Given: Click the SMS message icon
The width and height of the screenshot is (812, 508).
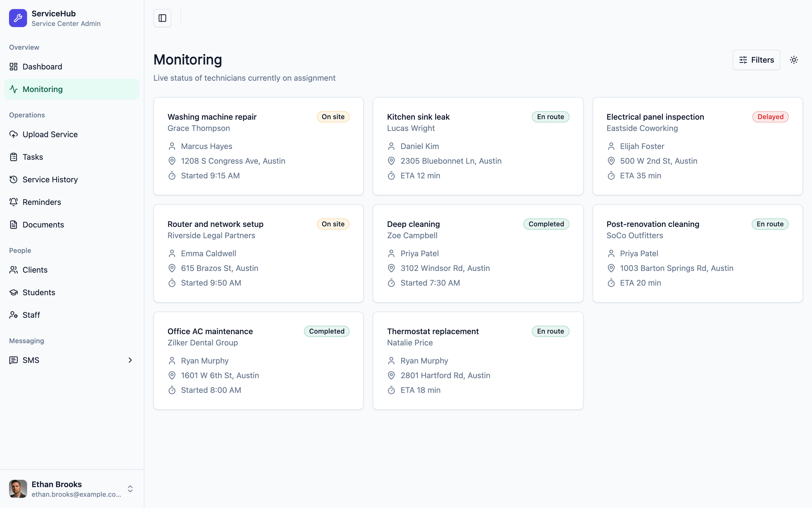Looking at the screenshot, I should (x=14, y=360).
